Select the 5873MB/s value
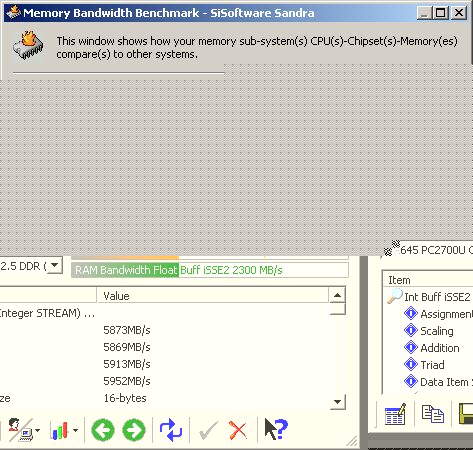This screenshot has height=450, width=473. pos(127,330)
